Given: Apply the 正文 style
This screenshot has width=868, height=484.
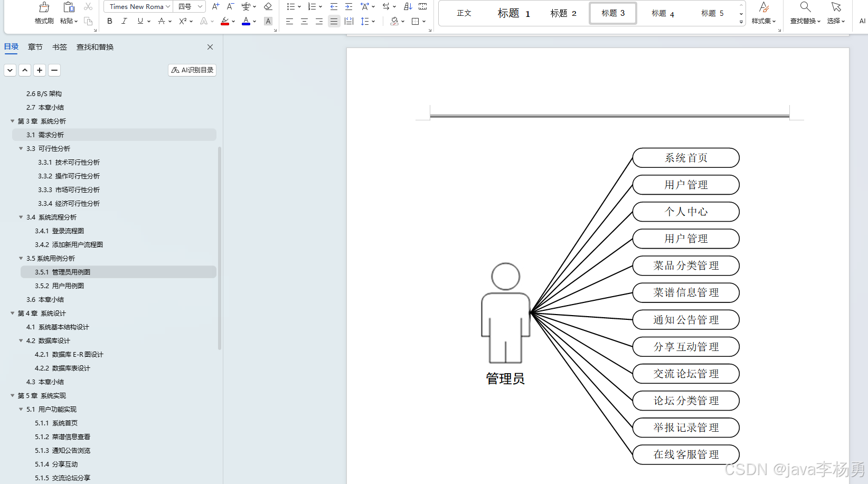Looking at the screenshot, I should pos(464,13).
